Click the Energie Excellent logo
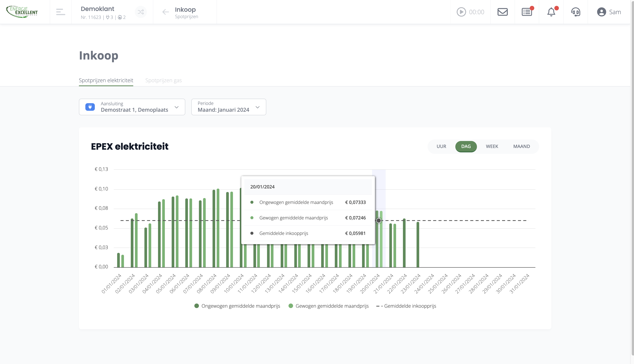 pos(22,12)
